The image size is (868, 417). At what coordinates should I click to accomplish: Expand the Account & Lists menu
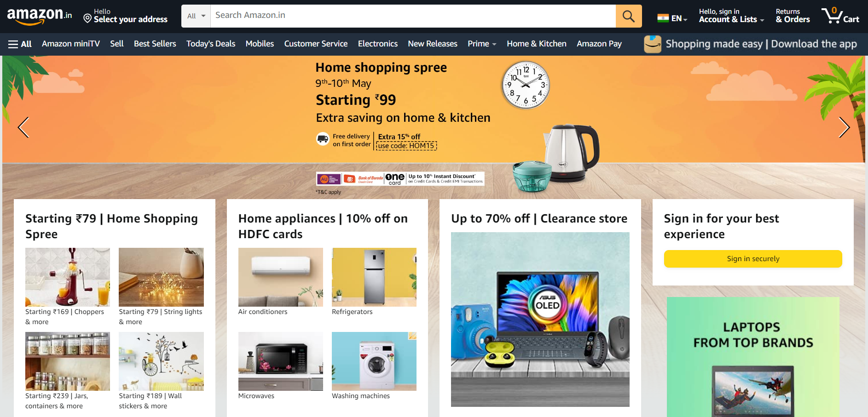[731, 16]
